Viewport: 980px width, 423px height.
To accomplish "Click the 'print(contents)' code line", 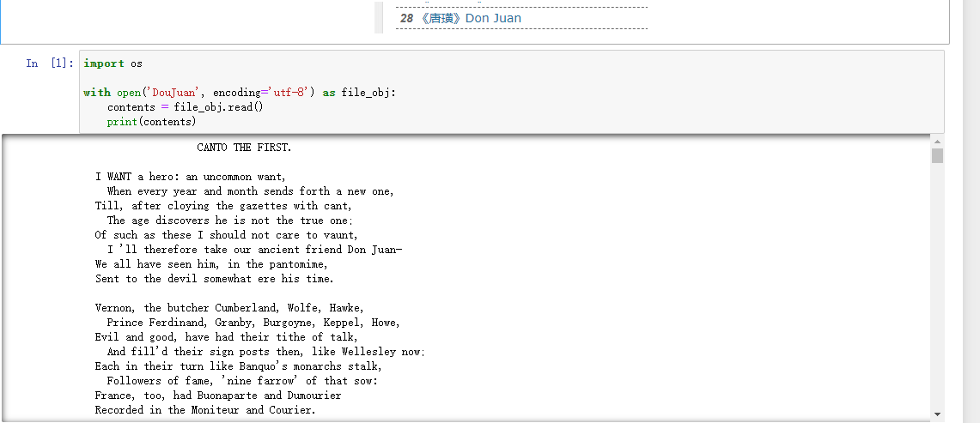I will tap(151, 122).
